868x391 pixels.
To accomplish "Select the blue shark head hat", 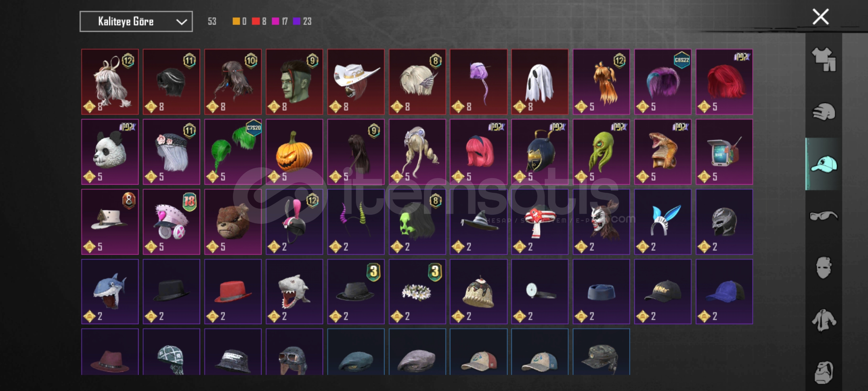I will click(x=110, y=291).
